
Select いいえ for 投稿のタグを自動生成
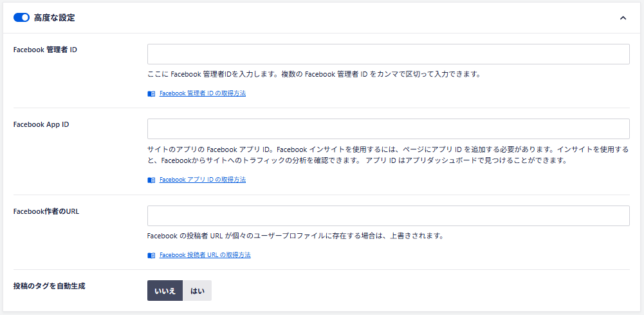click(165, 291)
